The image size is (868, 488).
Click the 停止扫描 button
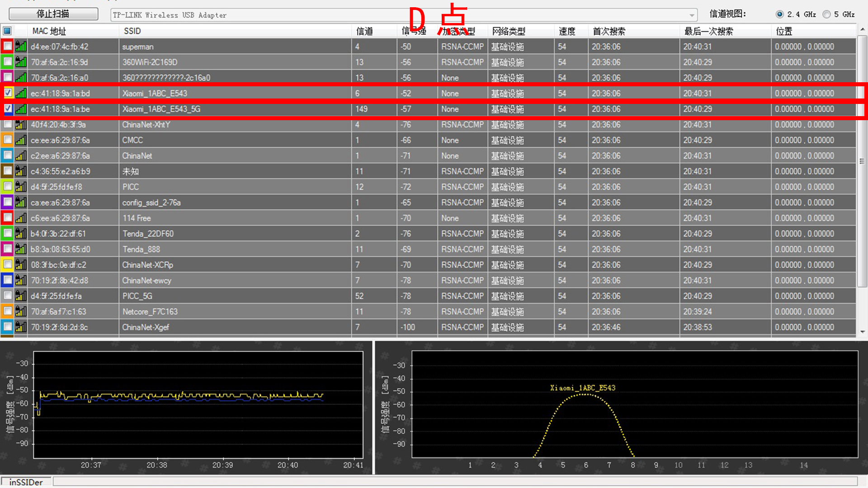click(53, 14)
